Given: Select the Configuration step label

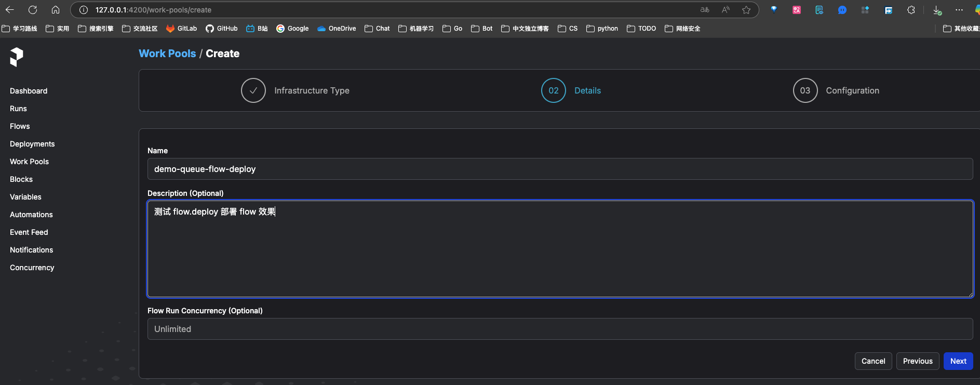Looking at the screenshot, I should pos(853,90).
